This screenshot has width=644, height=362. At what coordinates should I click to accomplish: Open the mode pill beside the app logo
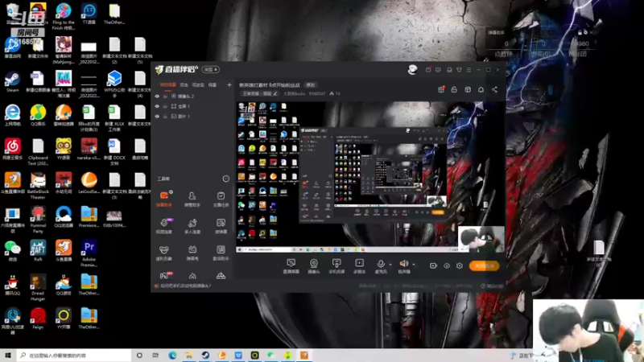pyautogui.click(x=211, y=69)
